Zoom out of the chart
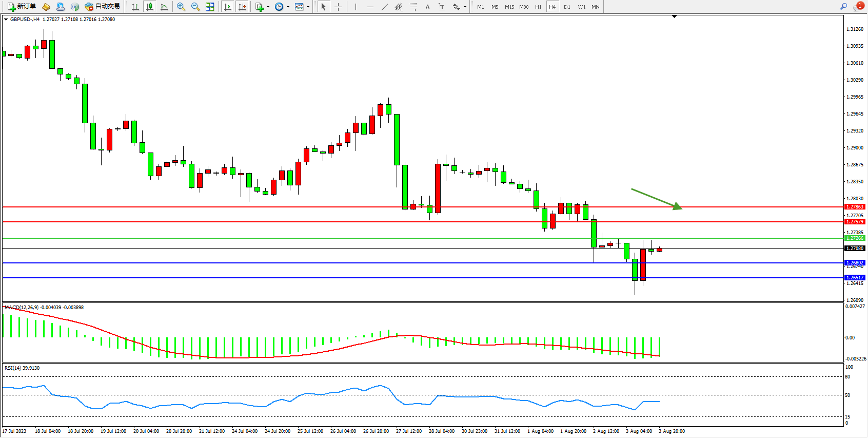 click(x=195, y=7)
